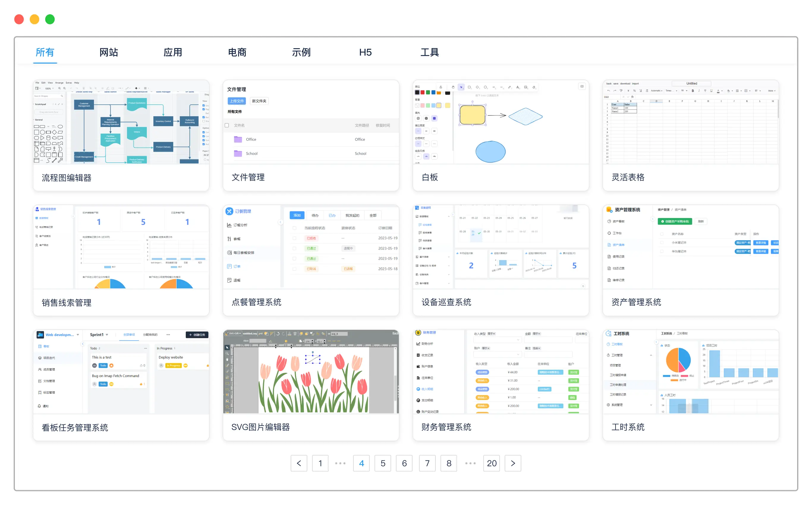Select the text tool in the whiteboard toolbar

pos(518,87)
